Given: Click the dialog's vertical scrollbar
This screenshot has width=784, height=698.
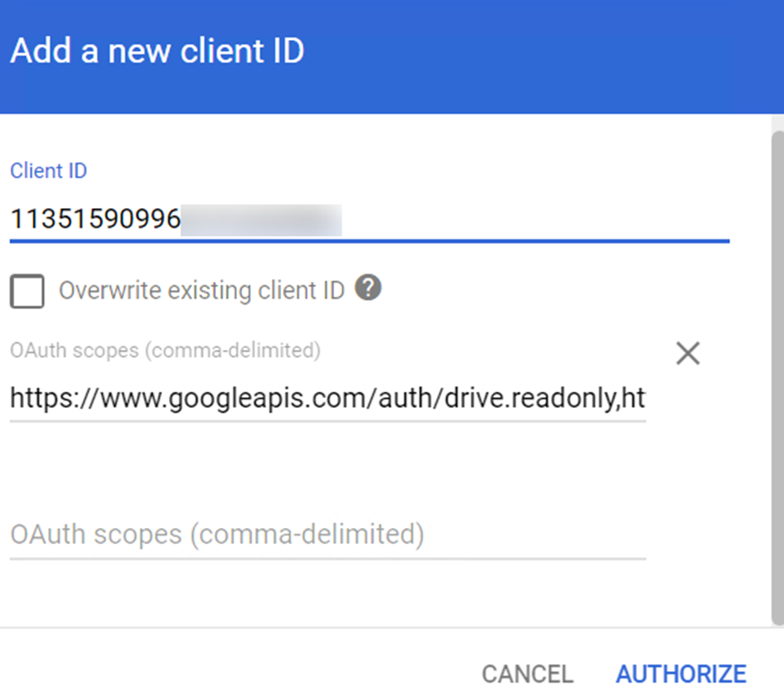Looking at the screenshot, I should tap(777, 374).
